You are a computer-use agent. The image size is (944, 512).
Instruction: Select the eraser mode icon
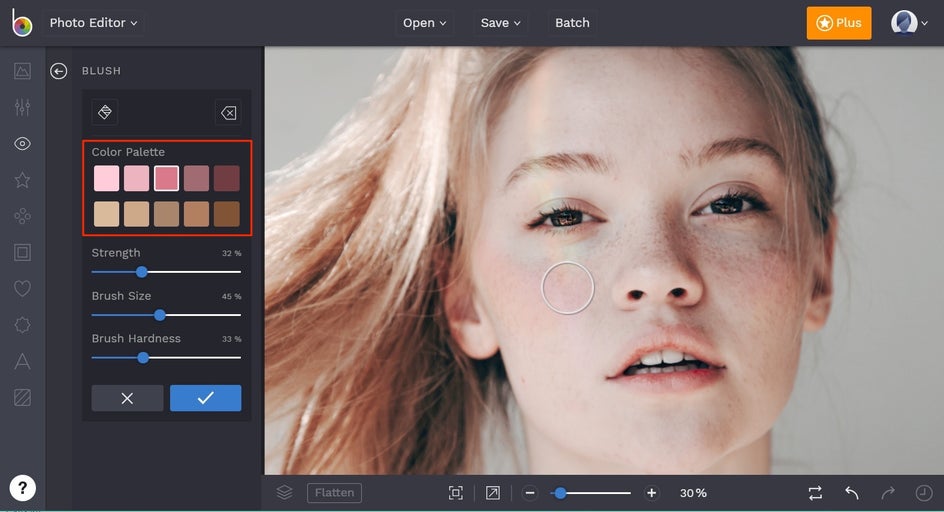point(228,112)
